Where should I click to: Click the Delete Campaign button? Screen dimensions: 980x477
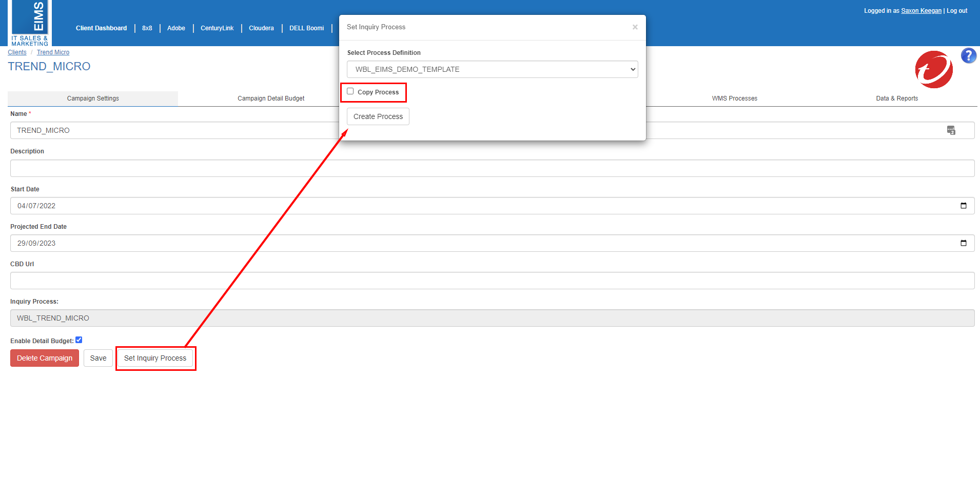click(45, 358)
